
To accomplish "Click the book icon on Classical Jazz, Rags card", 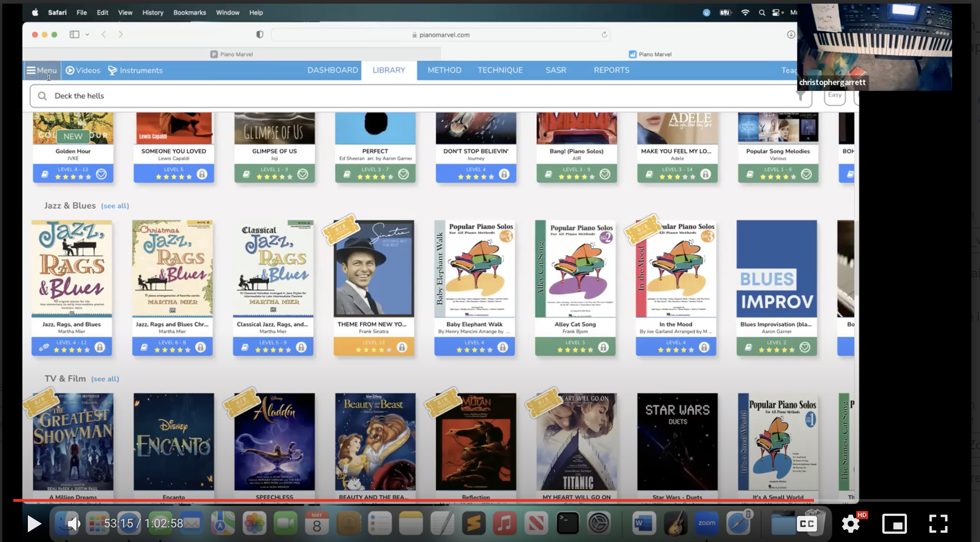I will tap(245, 347).
